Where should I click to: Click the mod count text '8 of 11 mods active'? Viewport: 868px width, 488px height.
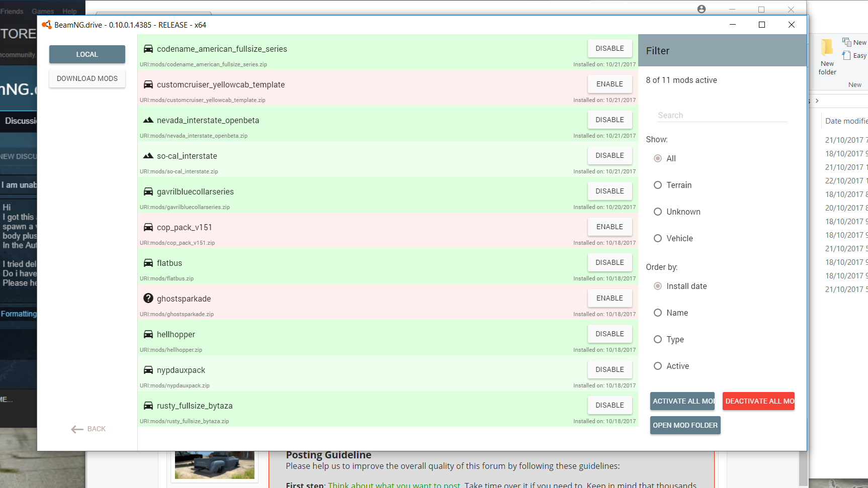[681, 80]
